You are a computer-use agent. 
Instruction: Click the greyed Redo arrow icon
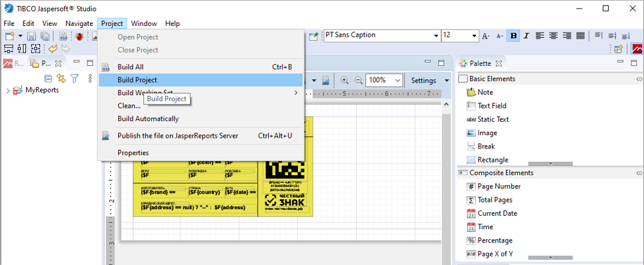(x=65, y=49)
